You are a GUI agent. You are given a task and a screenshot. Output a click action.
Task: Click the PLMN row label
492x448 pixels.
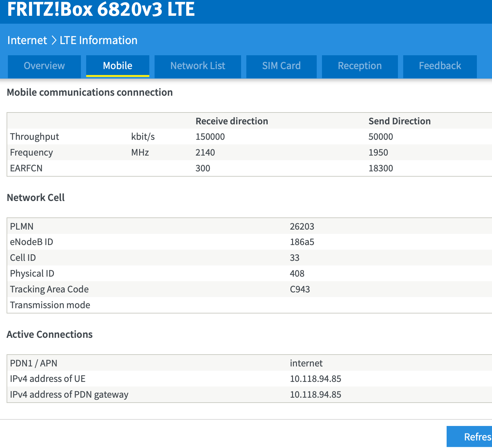(x=22, y=227)
